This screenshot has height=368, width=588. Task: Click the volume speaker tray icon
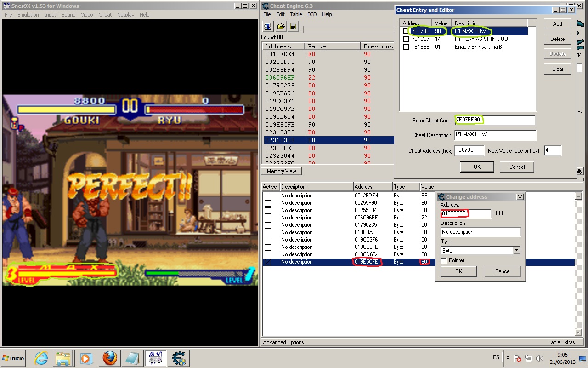[x=540, y=358]
